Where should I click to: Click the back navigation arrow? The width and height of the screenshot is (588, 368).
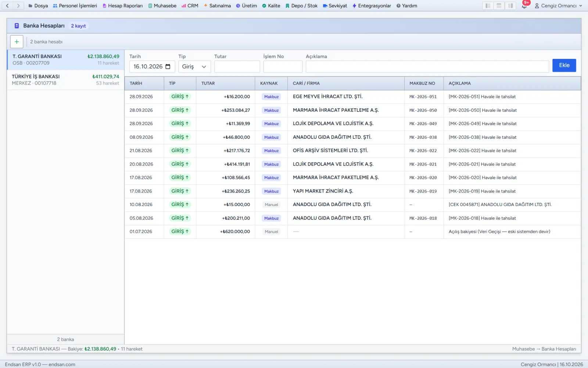[x=7, y=6]
